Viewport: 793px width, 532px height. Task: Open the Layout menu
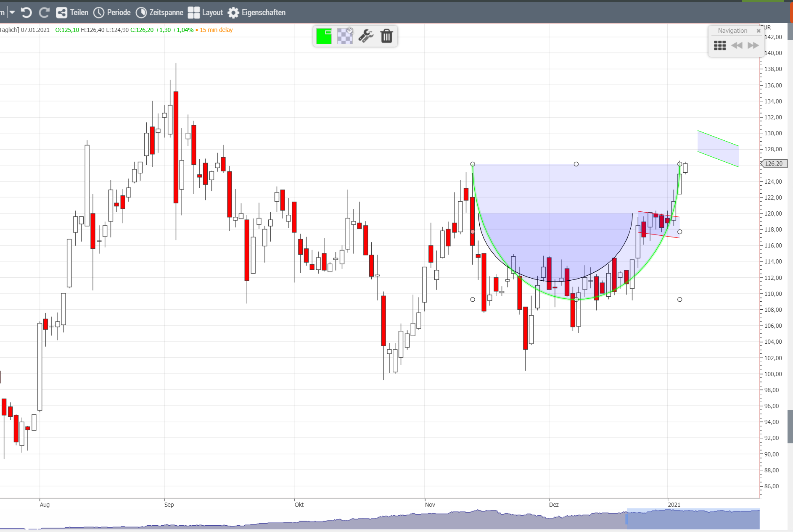pos(206,12)
